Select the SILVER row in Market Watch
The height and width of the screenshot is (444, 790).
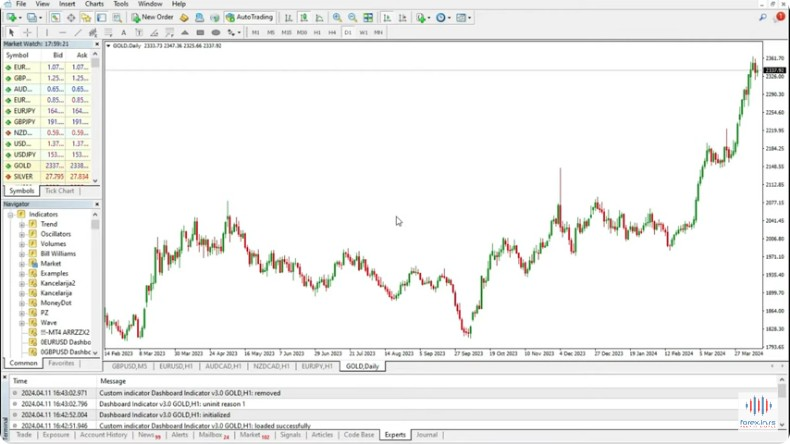click(x=47, y=177)
